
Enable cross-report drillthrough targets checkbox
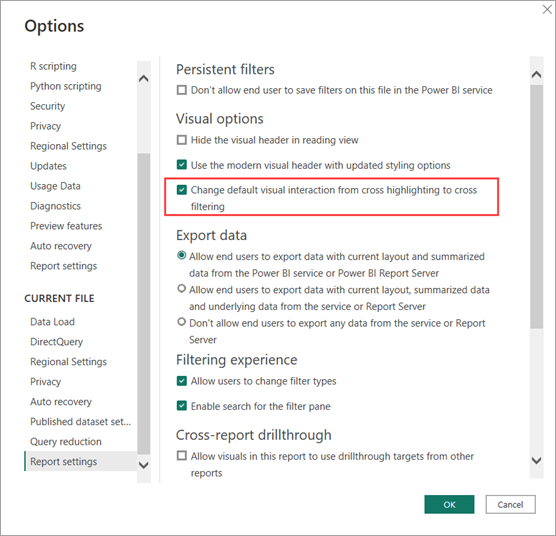pyautogui.click(x=182, y=456)
